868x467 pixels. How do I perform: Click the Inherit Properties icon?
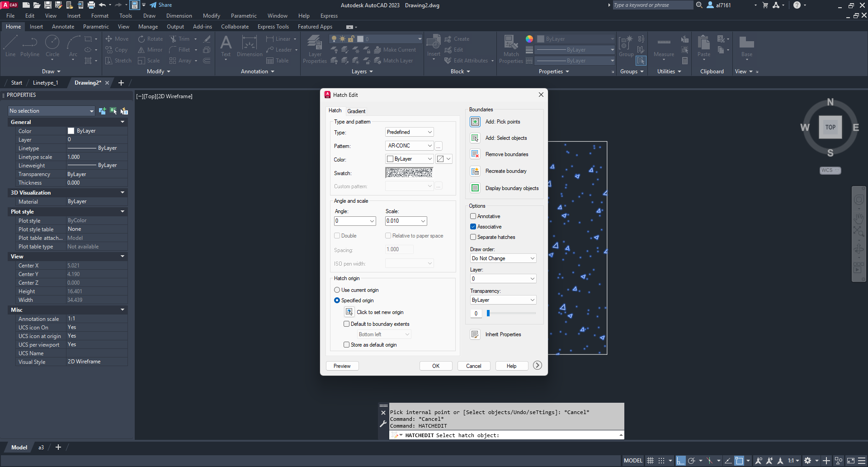pyautogui.click(x=475, y=334)
